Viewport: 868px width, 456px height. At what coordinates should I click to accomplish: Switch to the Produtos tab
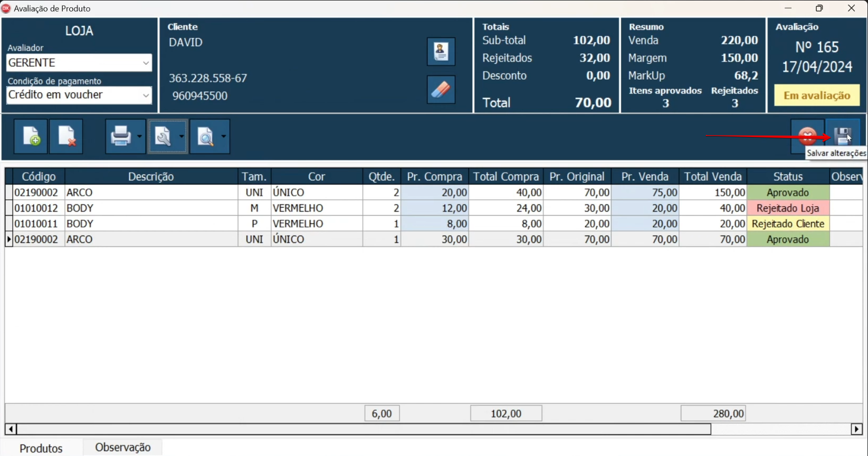[41, 448]
